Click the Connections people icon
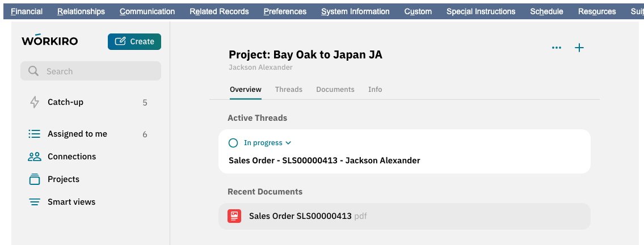The width and height of the screenshot is (644, 245). (x=35, y=157)
